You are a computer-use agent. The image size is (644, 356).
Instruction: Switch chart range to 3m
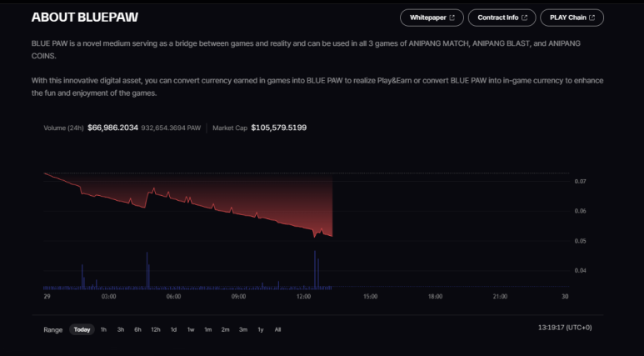point(243,329)
